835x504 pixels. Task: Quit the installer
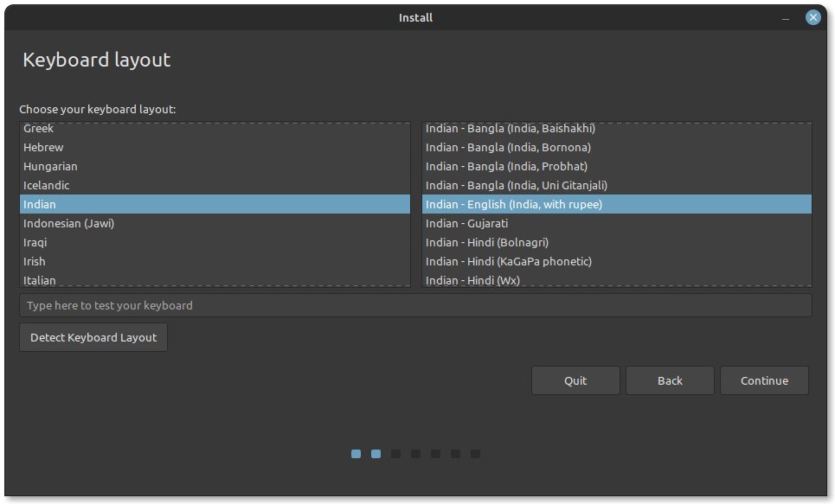coord(575,380)
